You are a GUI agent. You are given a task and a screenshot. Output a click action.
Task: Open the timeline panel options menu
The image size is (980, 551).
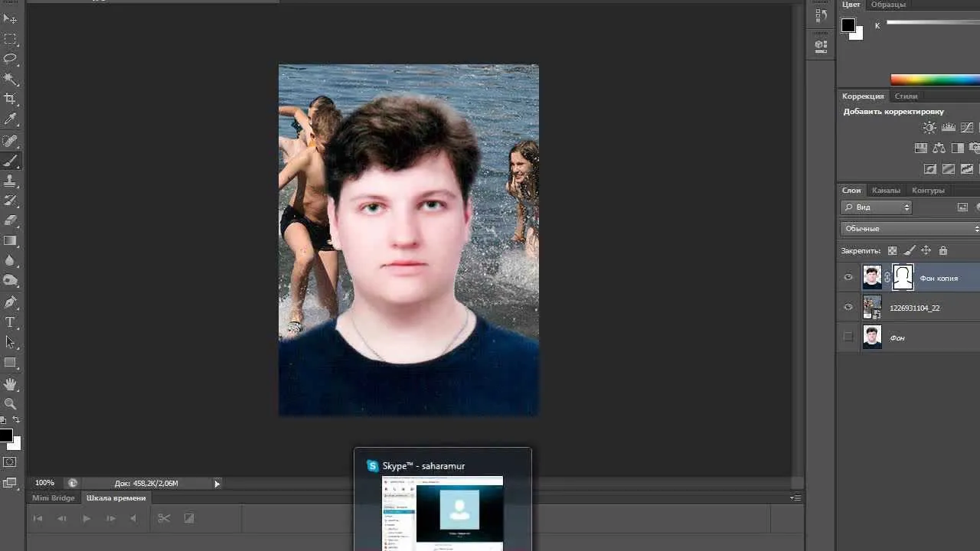796,498
